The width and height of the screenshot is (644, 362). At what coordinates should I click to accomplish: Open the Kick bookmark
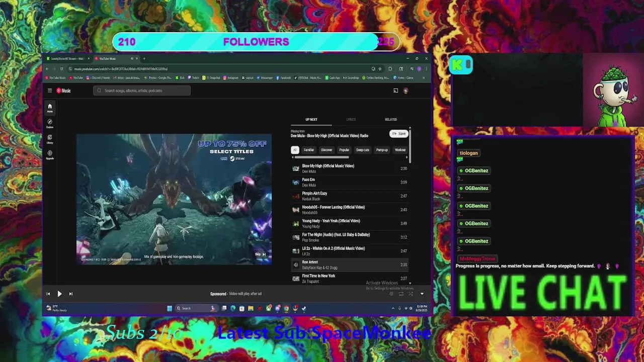pos(180,78)
